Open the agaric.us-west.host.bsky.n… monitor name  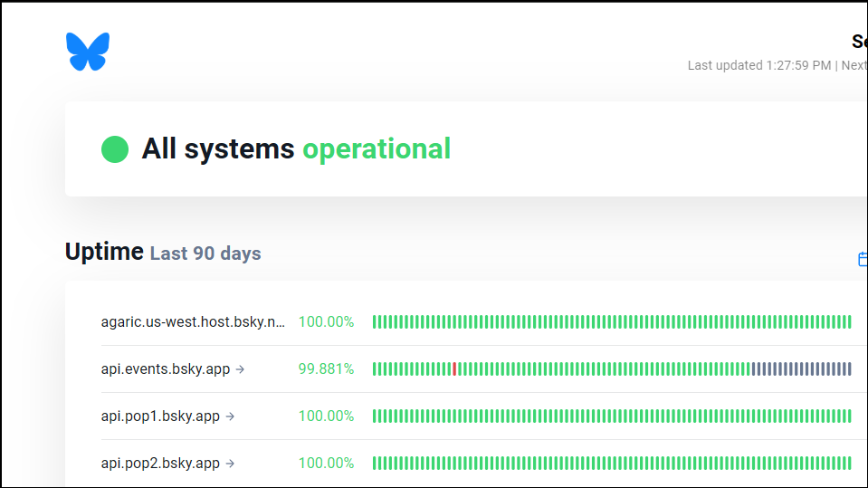point(193,321)
